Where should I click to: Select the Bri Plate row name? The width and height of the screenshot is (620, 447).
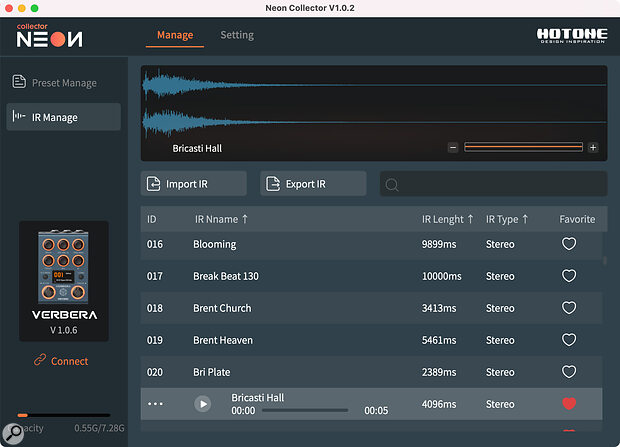[212, 372]
